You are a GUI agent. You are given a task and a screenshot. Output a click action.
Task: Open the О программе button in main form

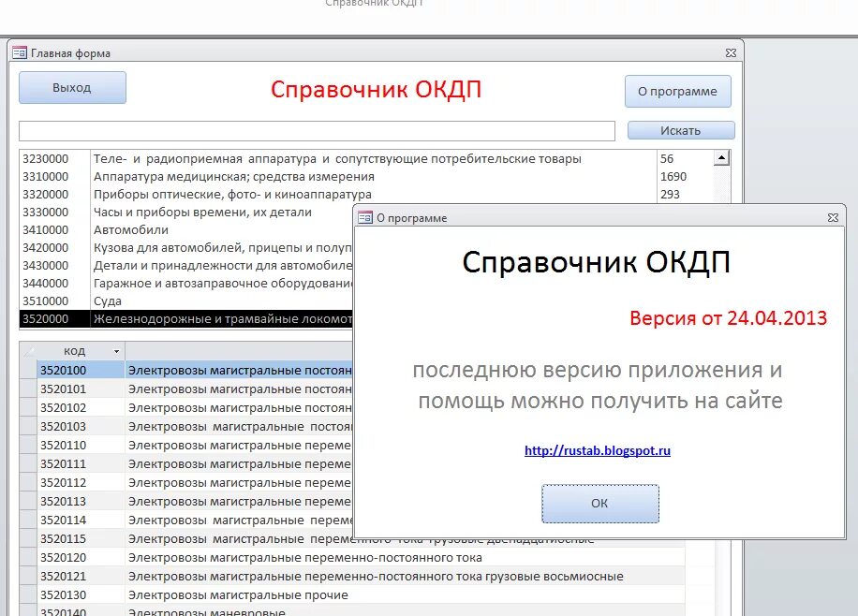(x=677, y=92)
